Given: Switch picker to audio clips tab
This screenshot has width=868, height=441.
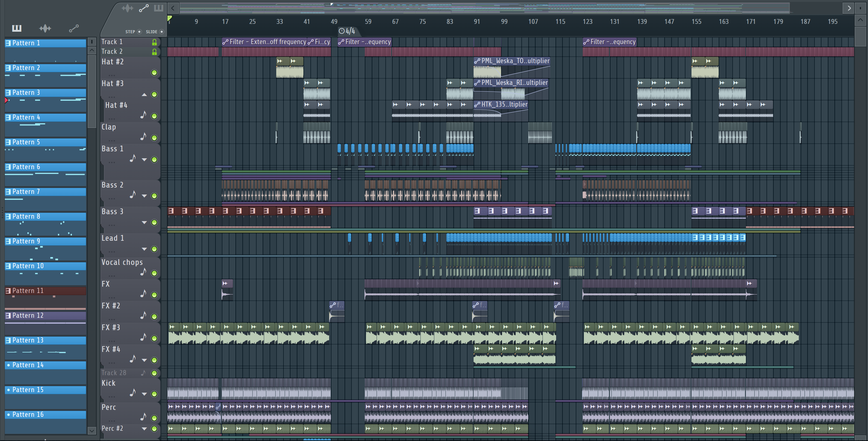Looking at the screenshot, I should click(45, 28).
